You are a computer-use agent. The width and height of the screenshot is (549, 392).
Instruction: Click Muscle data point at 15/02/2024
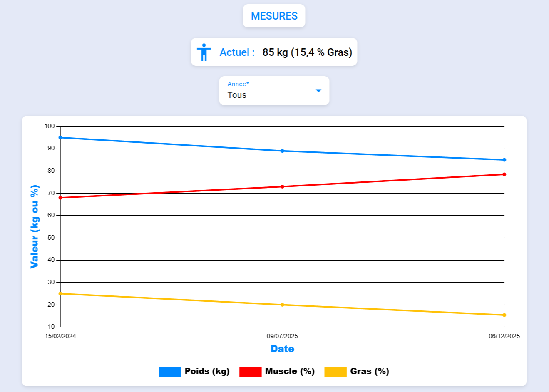pyautogui.click(x=60, y=198)
